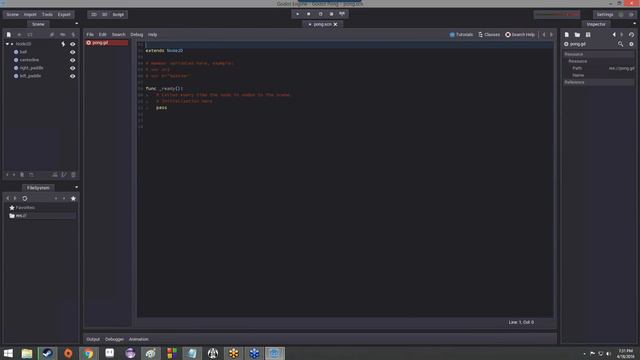Open Scene dock position dropdown arrow
This screenshot has width=640, height=360.
(x=76, y=24)
